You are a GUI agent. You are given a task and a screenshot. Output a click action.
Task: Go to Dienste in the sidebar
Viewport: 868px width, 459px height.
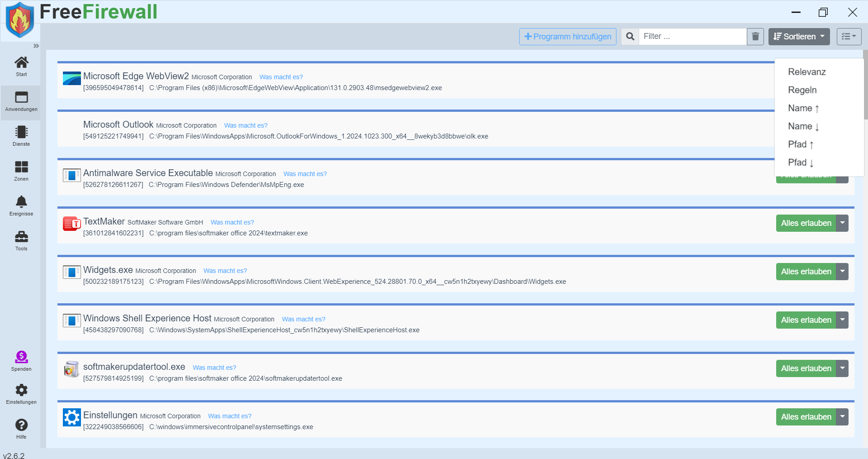[x=21, y=136]
